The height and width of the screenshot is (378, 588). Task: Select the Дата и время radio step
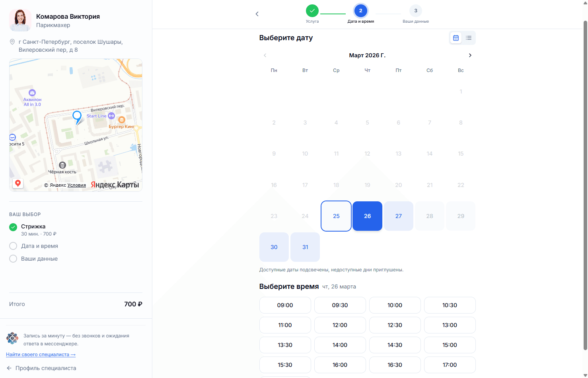13,246
